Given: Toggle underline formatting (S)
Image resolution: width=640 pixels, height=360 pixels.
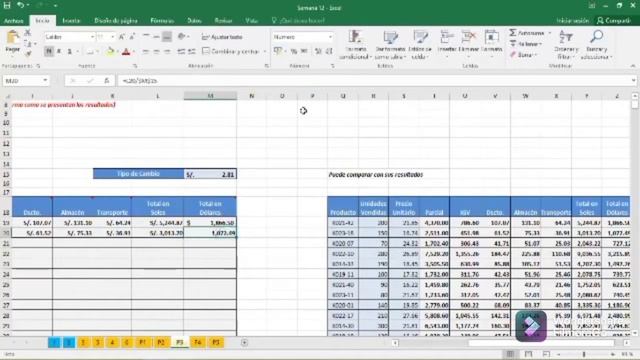Looking at the screenshot, I should 69,51.
